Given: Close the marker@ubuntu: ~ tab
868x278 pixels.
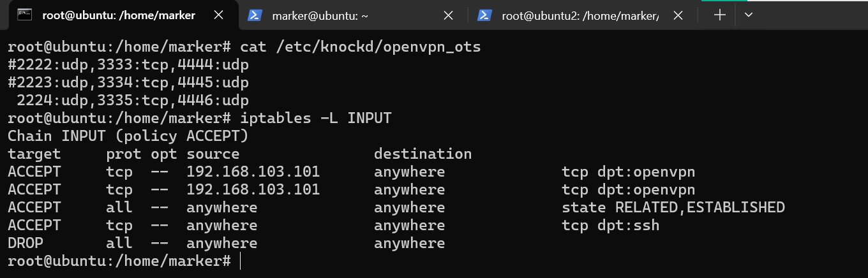Looking at the screenshot, I should click(x=448, y=15).
